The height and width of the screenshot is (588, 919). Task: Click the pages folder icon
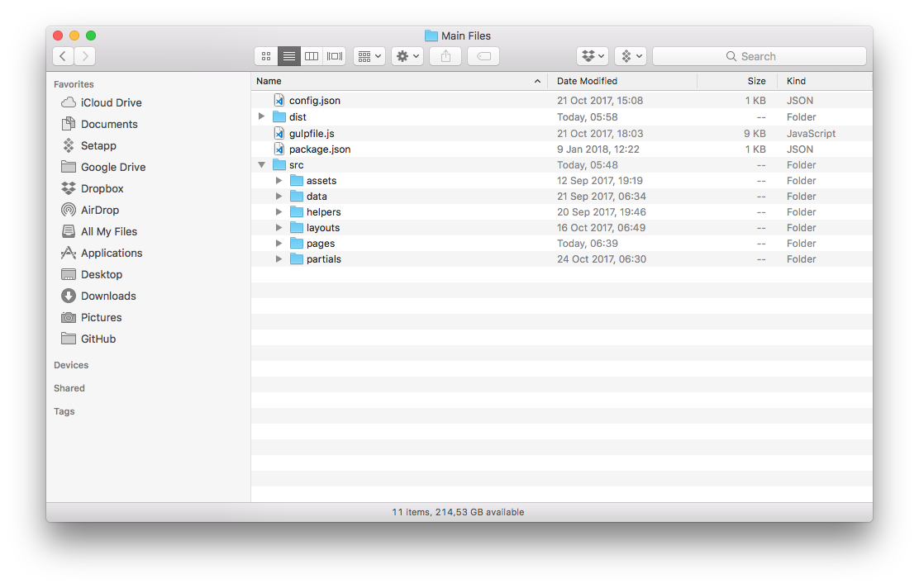point(297,243)
